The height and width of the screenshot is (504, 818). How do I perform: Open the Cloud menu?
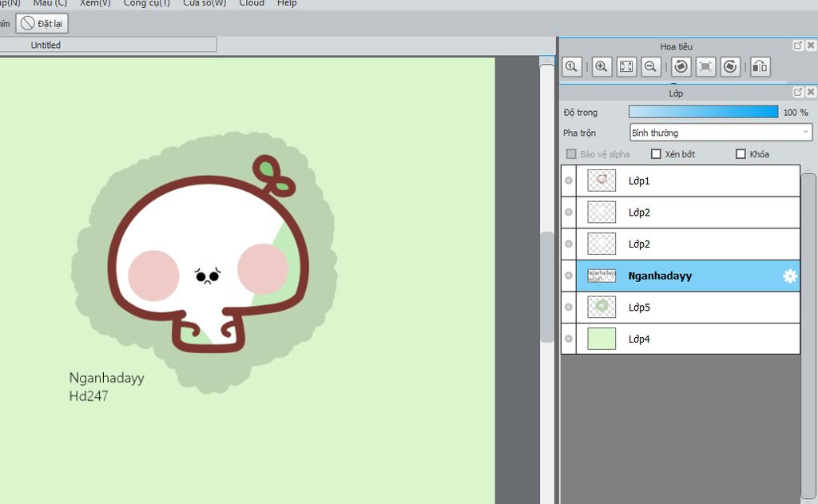pyautogui.click(x=252, y=3)
